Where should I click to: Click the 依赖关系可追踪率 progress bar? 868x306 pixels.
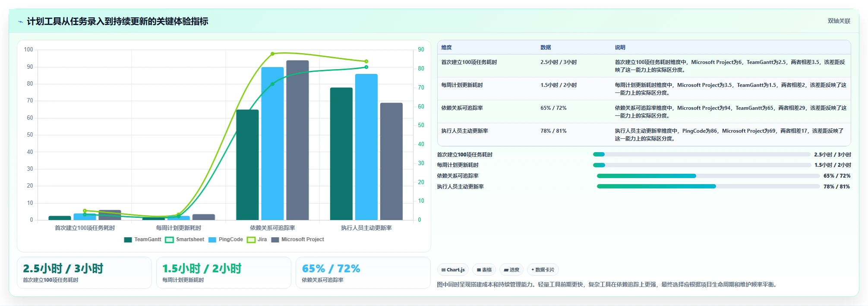708,176
